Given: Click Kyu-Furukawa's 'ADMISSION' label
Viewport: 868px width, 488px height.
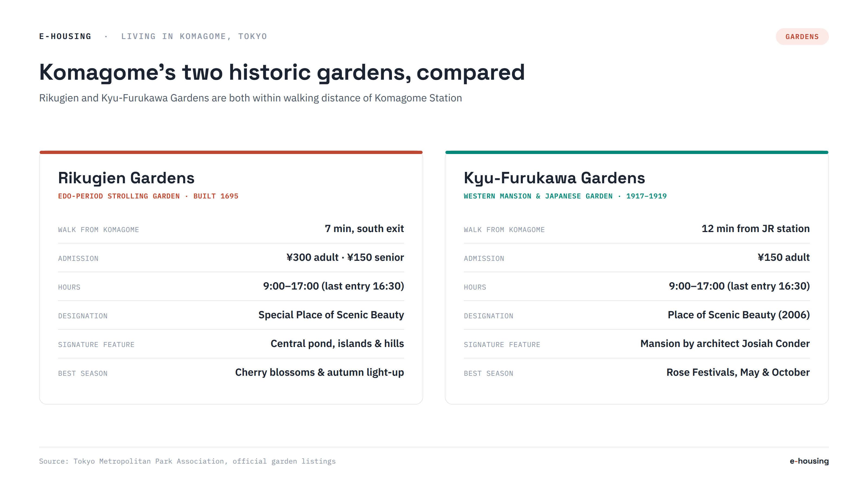Looking at the screenshot, I should click(x=484, y=259).
